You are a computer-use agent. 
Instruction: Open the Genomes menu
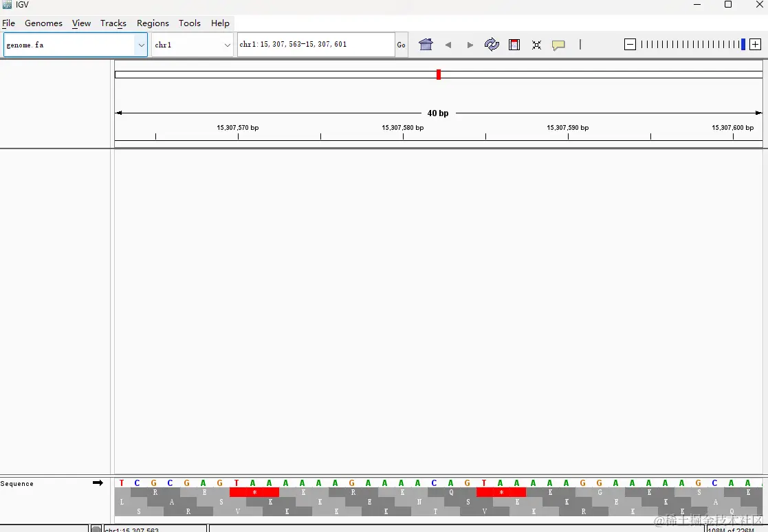(x=43, y=23)
